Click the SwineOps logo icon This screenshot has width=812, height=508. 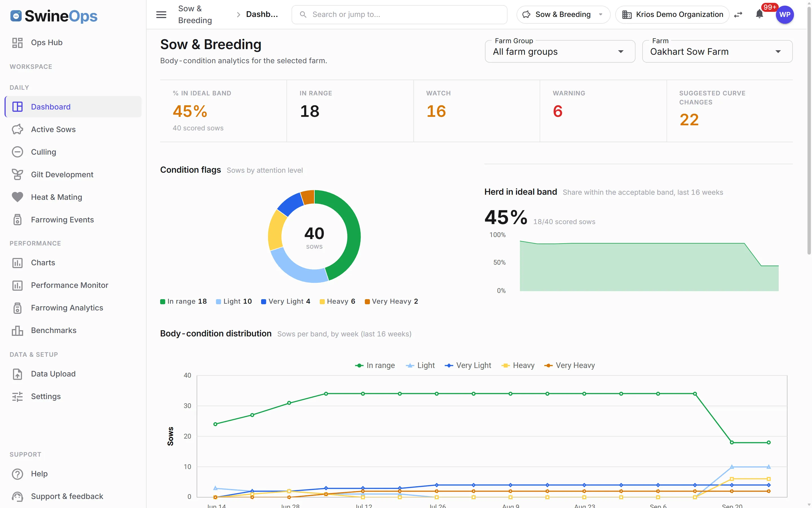click(x=16, y=16)
